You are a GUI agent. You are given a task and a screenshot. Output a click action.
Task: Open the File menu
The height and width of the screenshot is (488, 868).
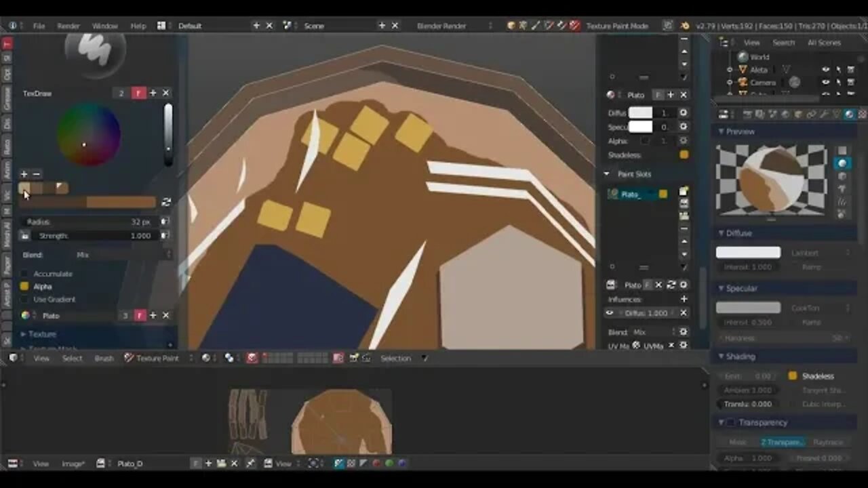click(39, 26)
